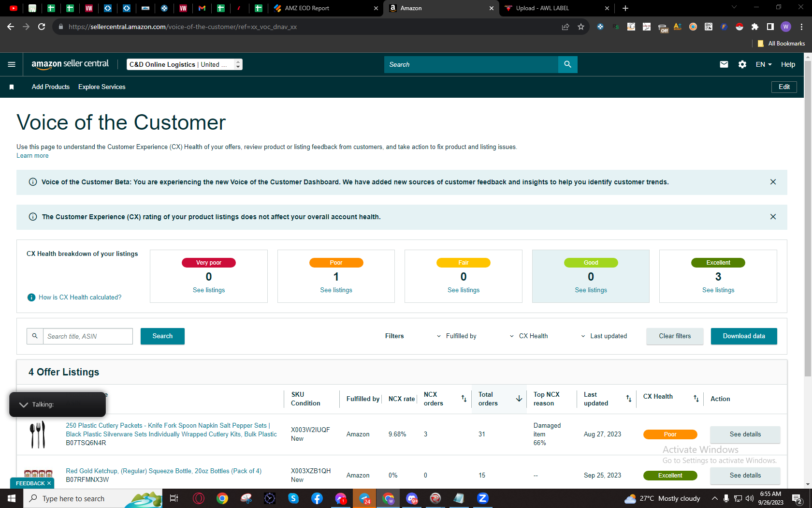Focus the Search title, ASIN input field
This screenshot has height=508, width=812.
(x=88, y=336)
